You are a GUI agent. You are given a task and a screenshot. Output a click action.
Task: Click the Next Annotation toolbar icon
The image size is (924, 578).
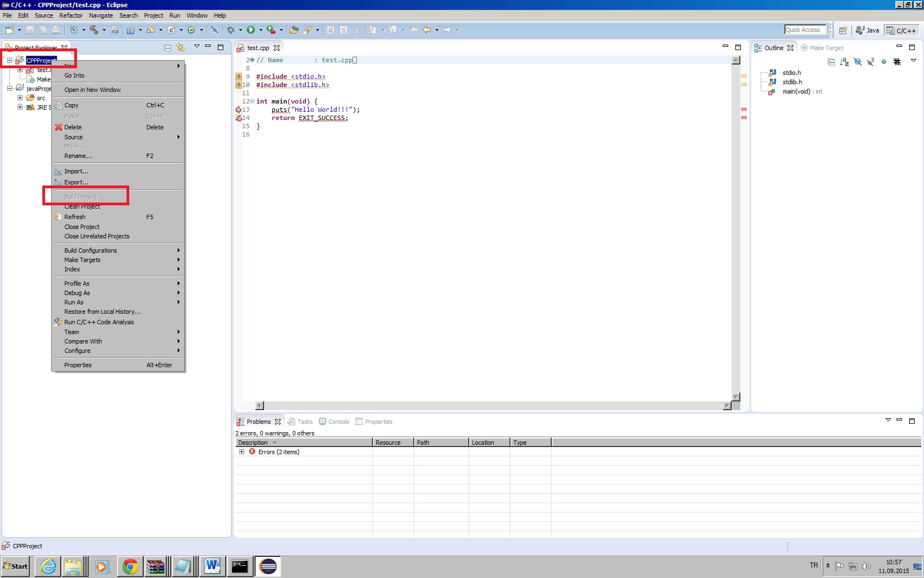373,30
